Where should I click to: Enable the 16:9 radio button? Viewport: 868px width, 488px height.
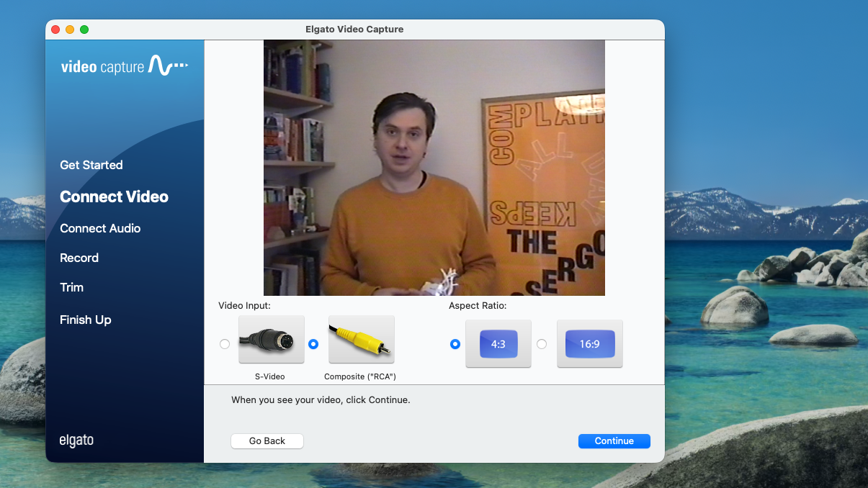click(541, 344)
